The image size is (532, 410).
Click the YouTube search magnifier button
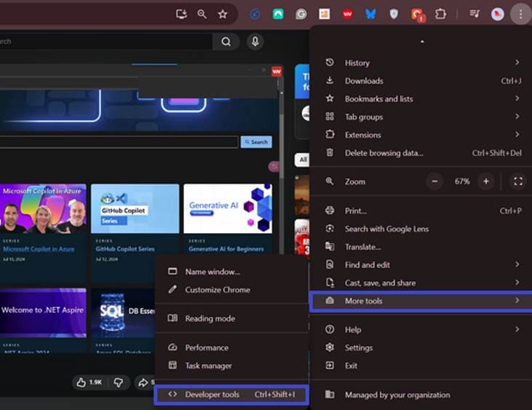pyautogui.click(x=226, y=42)
